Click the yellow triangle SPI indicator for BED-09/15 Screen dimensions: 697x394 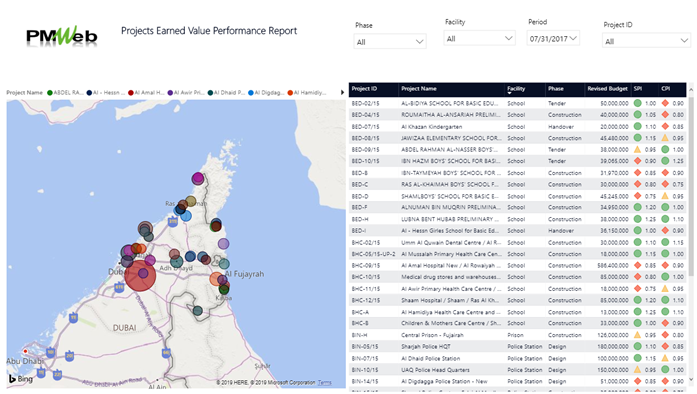tap(637, 149)
